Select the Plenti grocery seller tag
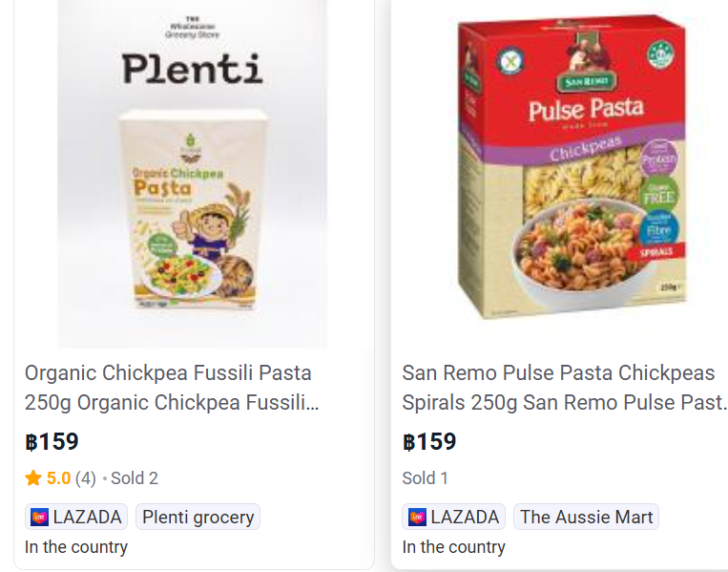Image resolution: width=728 pixels, height=572 pixels. coord(198,518)
